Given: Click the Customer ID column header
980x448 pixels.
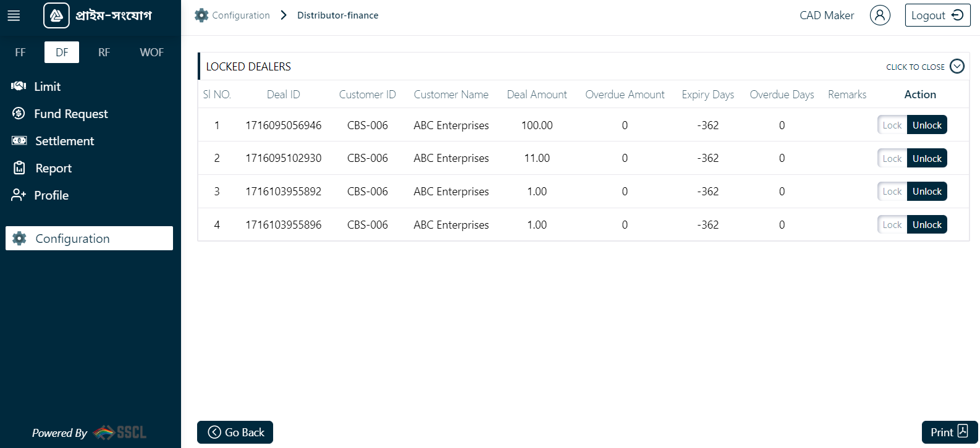Looking at the screenshot, I should coord(368,95).
